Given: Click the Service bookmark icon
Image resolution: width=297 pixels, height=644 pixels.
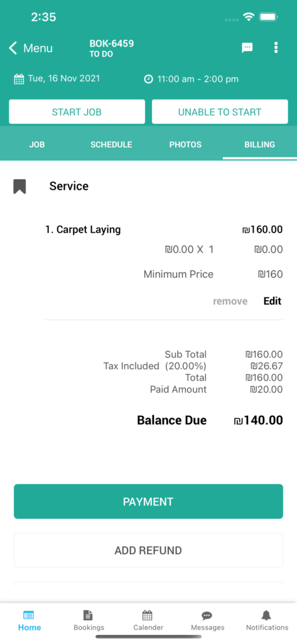Looking at the screenshot, I should pos(19,186).
